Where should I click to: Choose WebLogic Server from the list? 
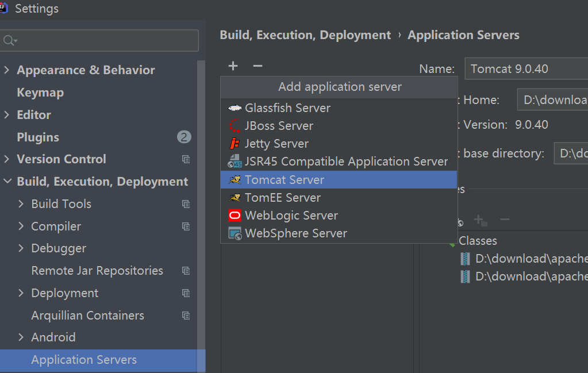click(339, 216)
